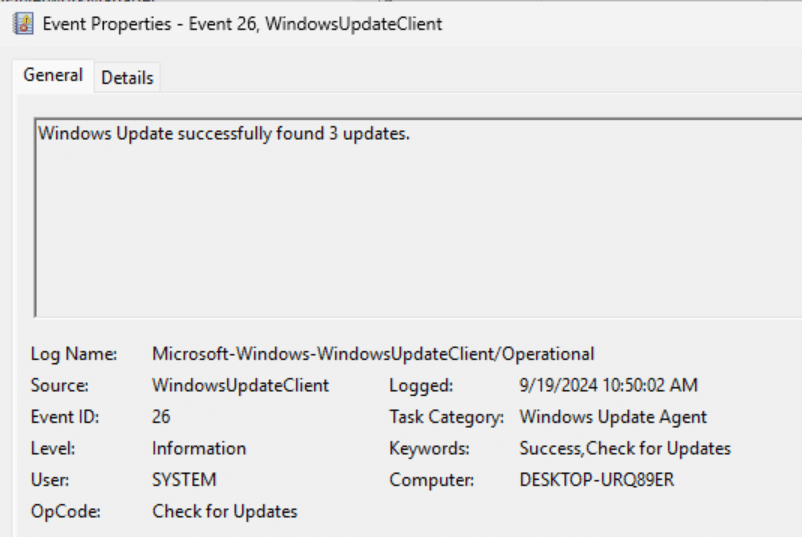Click the Logged date and time value
Screen dimensions: 802x537
(608, 385)
